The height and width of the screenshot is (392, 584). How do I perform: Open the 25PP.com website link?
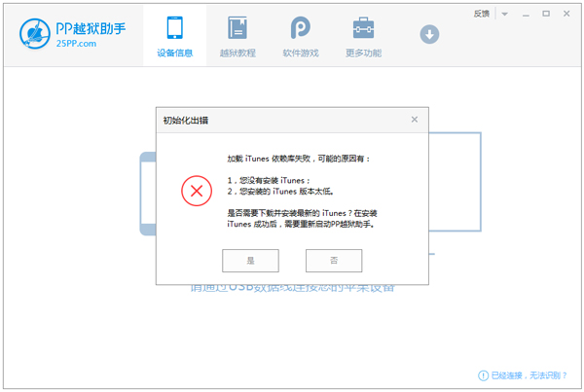(76, 44)
